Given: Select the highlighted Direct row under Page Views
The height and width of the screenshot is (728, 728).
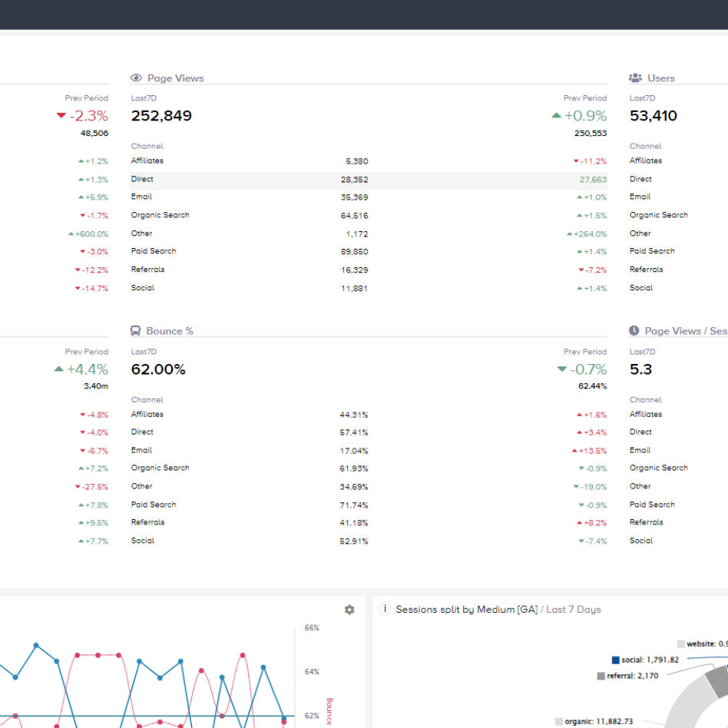Looking at the screenshot, I should click(x=307, y=179).
